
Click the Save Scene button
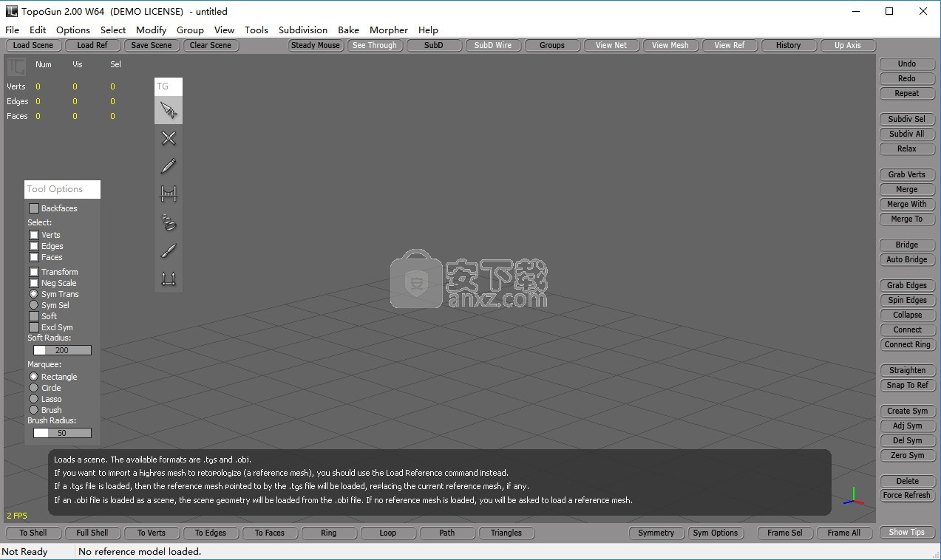(152, 45)
